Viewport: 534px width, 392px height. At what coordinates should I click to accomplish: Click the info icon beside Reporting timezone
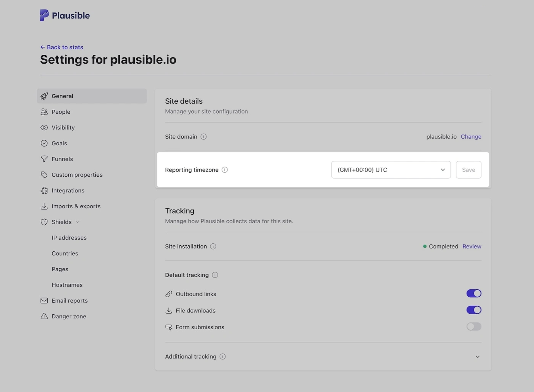(x=225, y=170)
